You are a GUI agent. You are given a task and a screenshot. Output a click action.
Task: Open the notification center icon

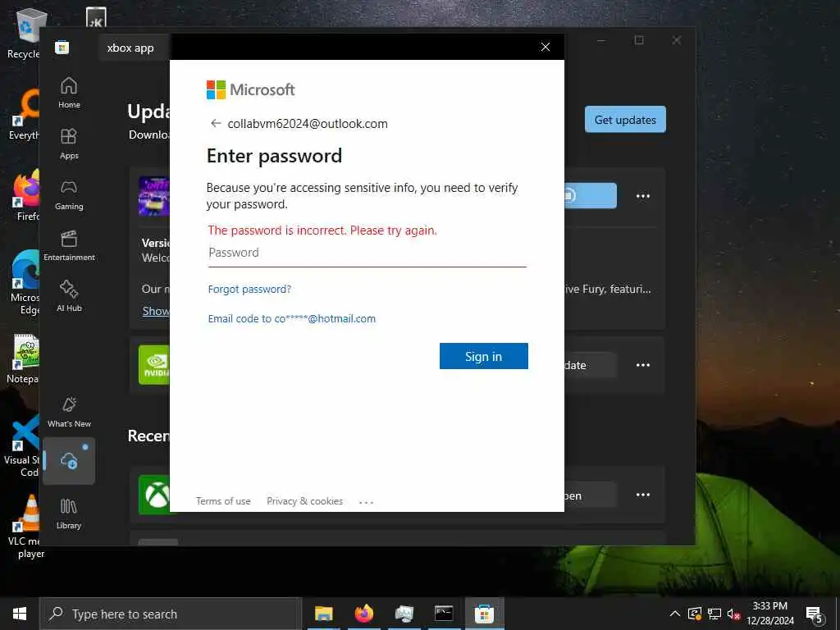[x=815, y=615]
